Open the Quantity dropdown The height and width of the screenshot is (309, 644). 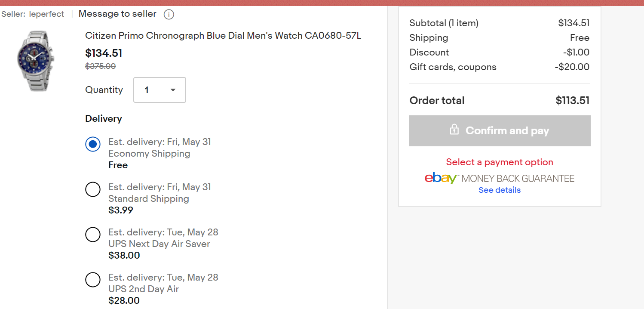[x=160, y=90]
